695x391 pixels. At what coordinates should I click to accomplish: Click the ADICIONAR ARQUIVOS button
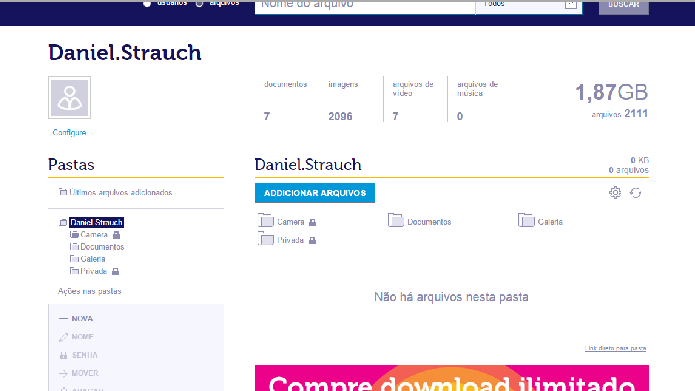(315, 193)
